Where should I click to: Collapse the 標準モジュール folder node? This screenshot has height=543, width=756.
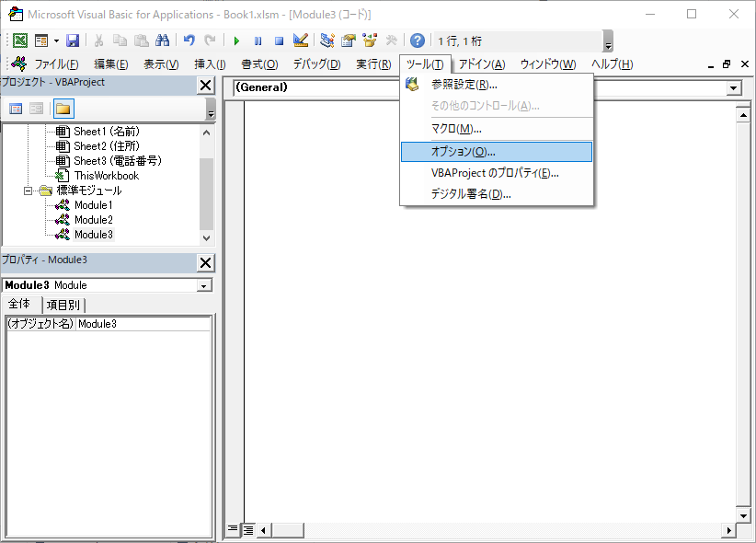(x=28, y=191)
